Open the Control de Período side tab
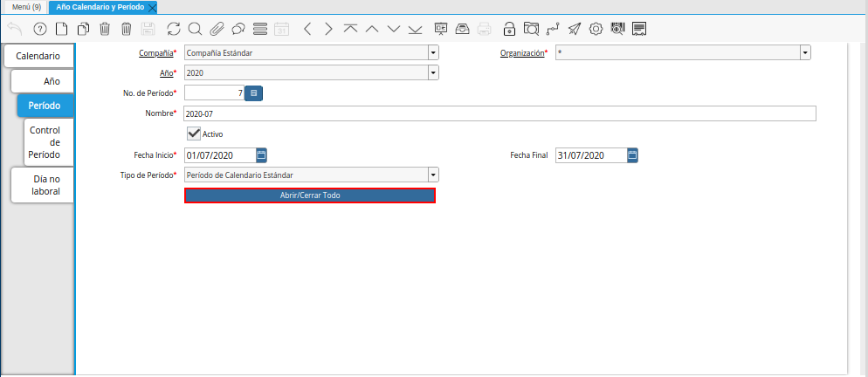The image size is (868, 377). tap(49, 142)
